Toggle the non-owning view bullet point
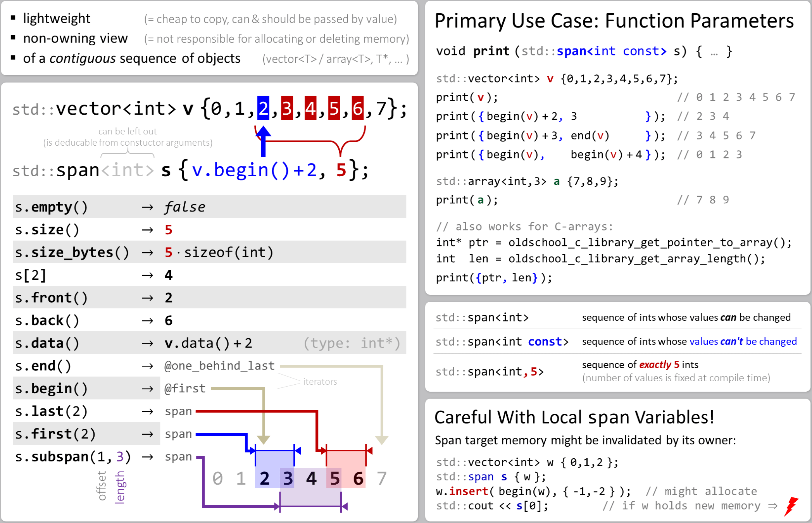 click(76, 38)
